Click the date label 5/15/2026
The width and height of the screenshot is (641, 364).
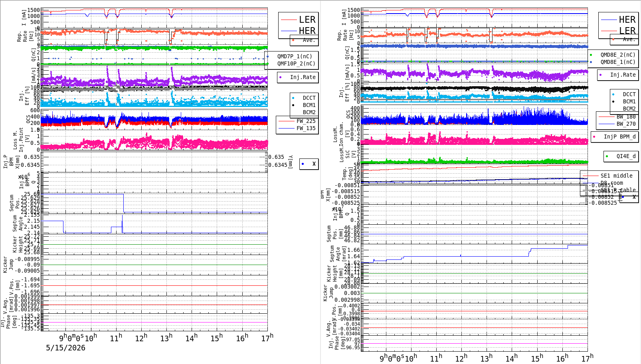(x=65, y=348)
